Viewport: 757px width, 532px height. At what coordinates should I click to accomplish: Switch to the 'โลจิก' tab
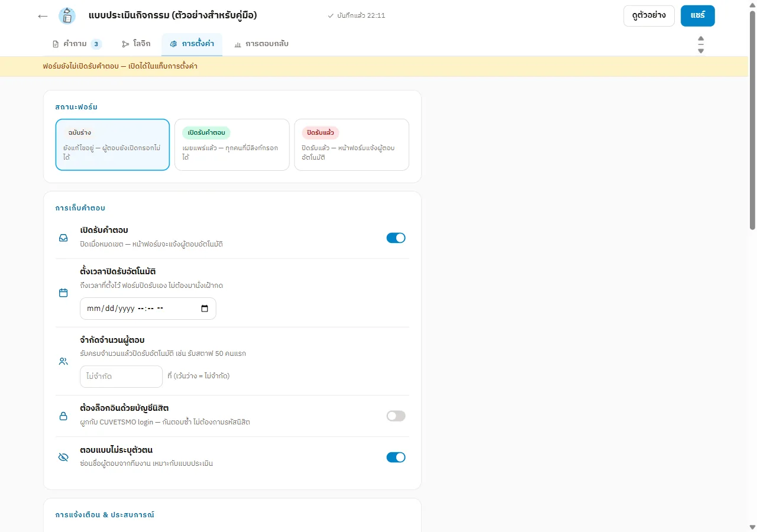coord(136,44)
